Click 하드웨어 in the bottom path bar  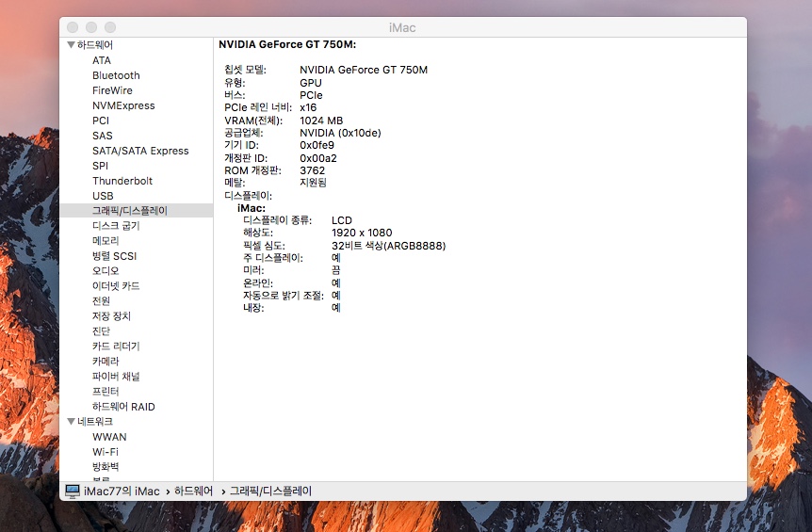(195, 491)
